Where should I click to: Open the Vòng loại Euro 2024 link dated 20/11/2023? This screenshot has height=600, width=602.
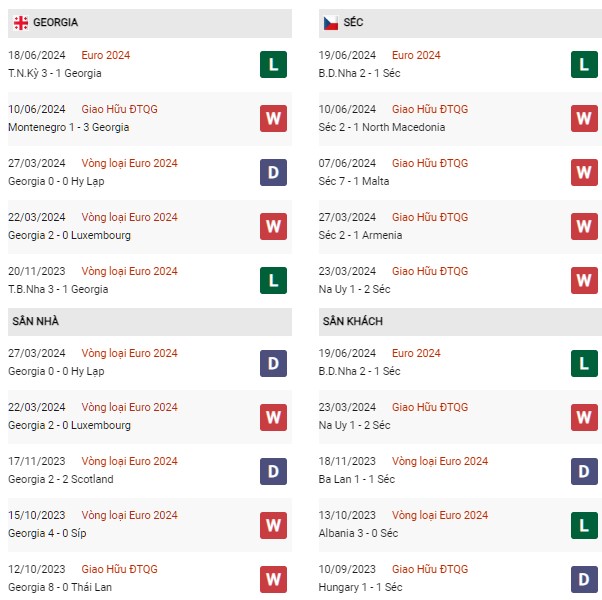point(129,271)
